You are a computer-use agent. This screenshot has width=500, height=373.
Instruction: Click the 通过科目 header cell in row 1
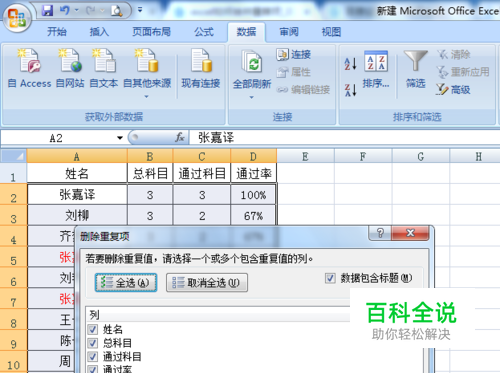[x=202, y=173]
